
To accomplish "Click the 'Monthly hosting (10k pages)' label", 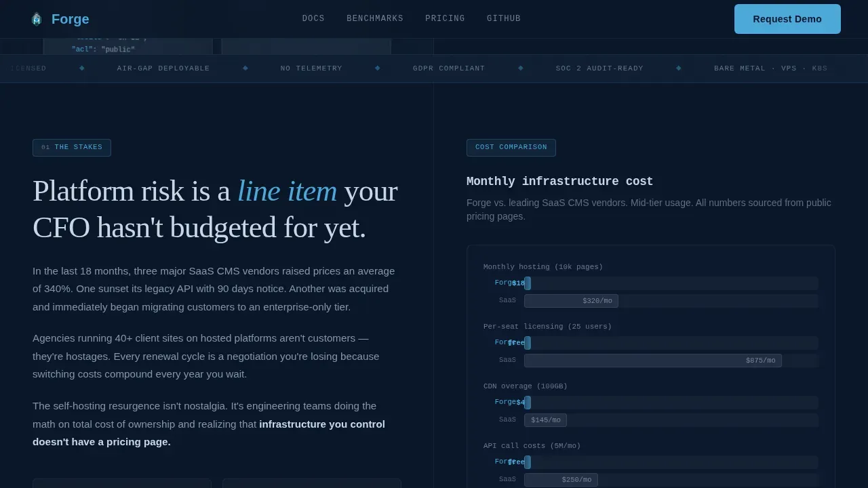I will (543, 267).
